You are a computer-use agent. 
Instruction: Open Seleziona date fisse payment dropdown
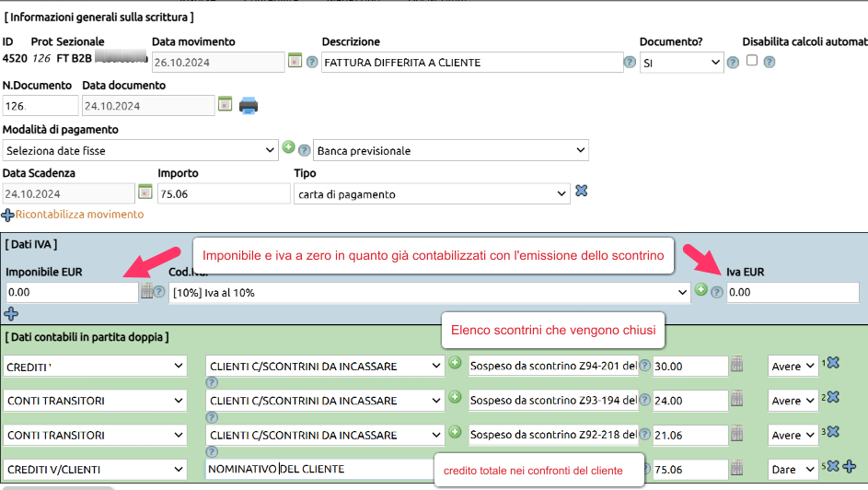(140, 151)
